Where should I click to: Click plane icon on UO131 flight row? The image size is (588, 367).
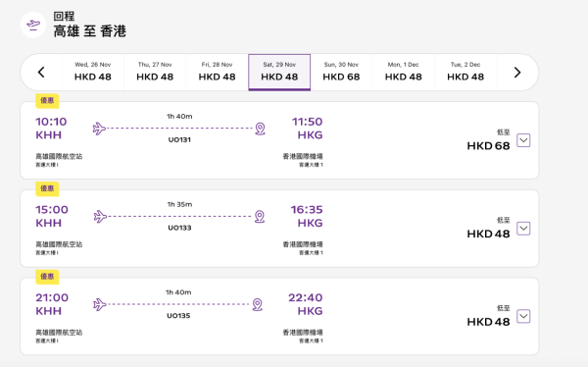(99, 129)
